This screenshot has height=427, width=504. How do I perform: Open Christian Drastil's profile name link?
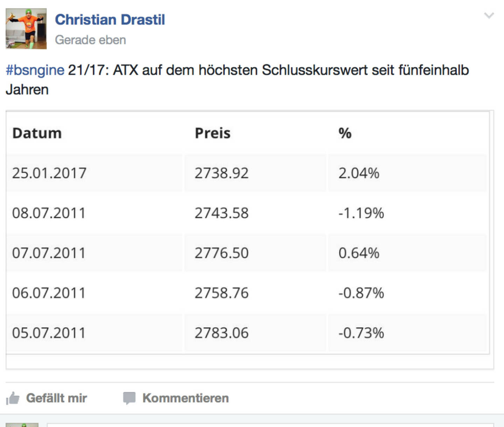110,20
